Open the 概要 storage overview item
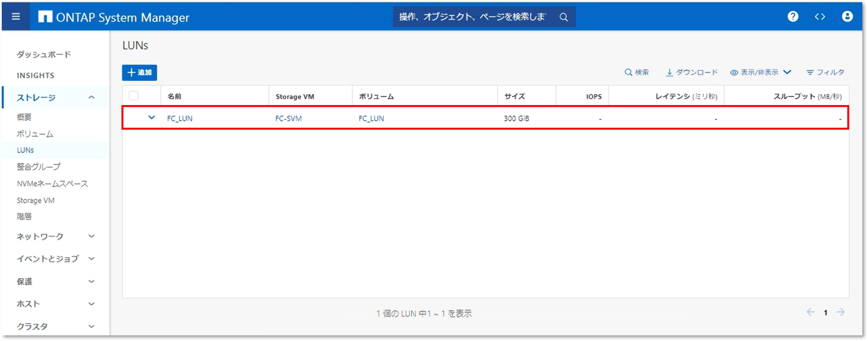 [24, 117]
